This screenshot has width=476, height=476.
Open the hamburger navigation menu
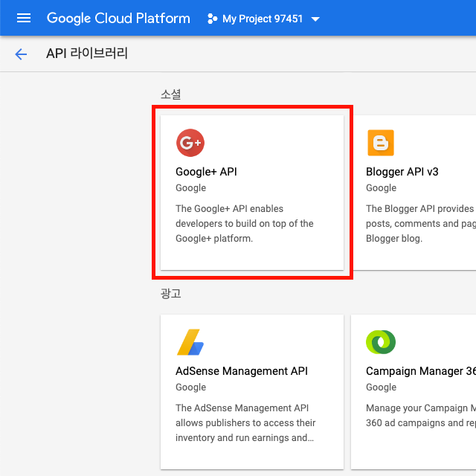pos(24,19)
